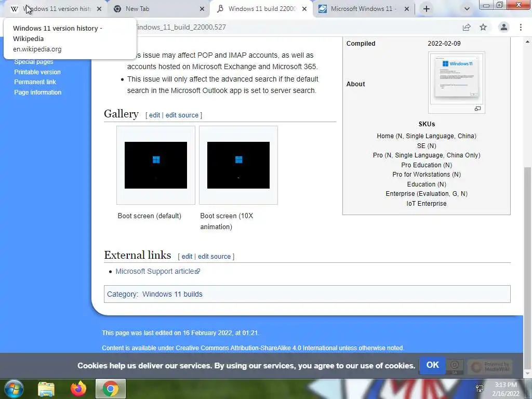The image size is (532, 399).
Task: Open the Chrome three-dot menu
Action: tap(521, 27)
